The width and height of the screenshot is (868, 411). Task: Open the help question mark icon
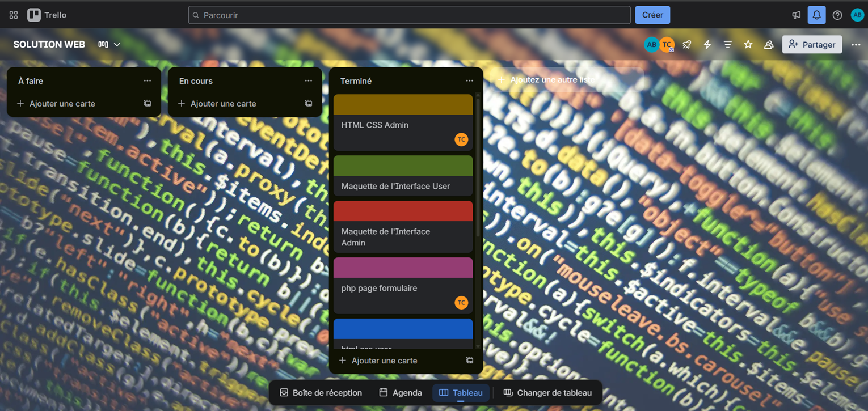(837, 15)
